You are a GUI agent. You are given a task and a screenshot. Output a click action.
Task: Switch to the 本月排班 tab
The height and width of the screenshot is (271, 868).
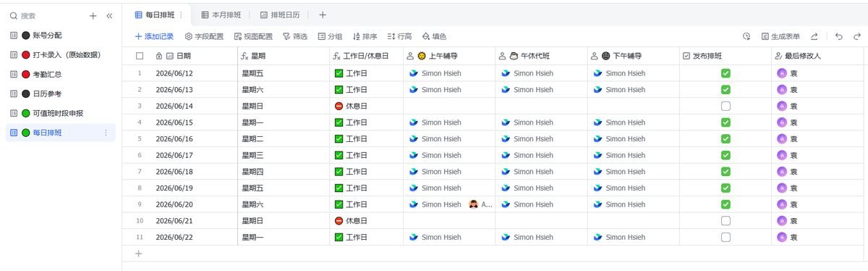[x=221, y=14]
